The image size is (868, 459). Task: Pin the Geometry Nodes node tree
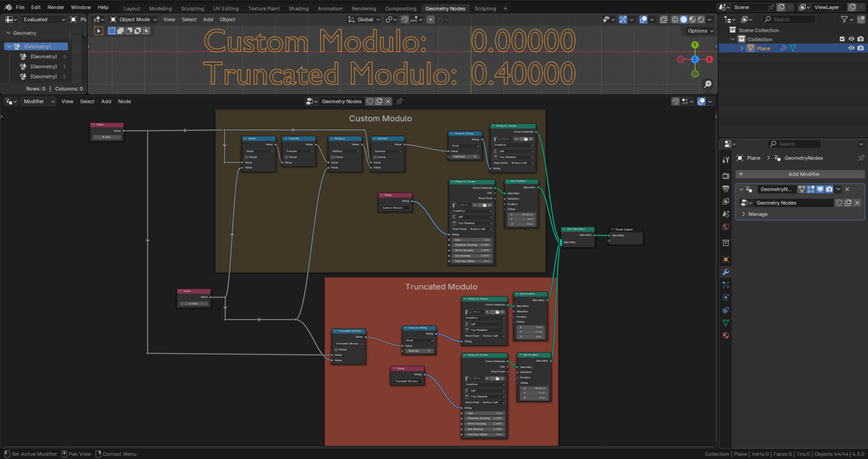pos(399,102)
